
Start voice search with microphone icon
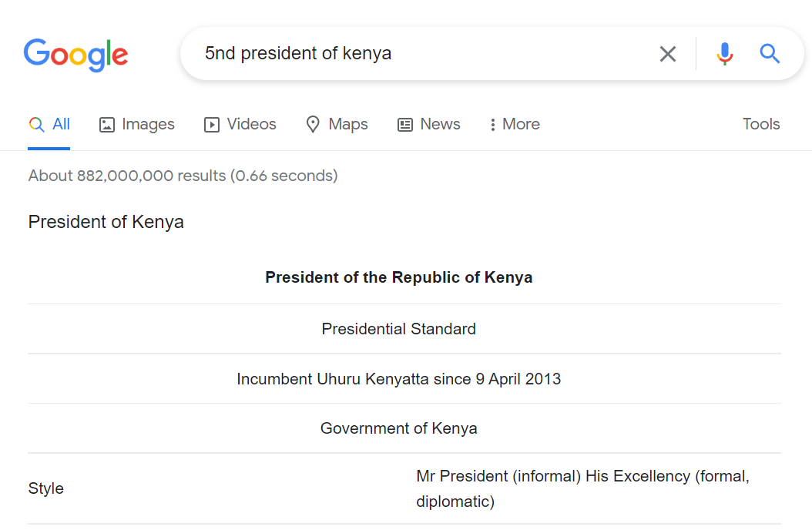pyautogui.click(x=724, y=54)
